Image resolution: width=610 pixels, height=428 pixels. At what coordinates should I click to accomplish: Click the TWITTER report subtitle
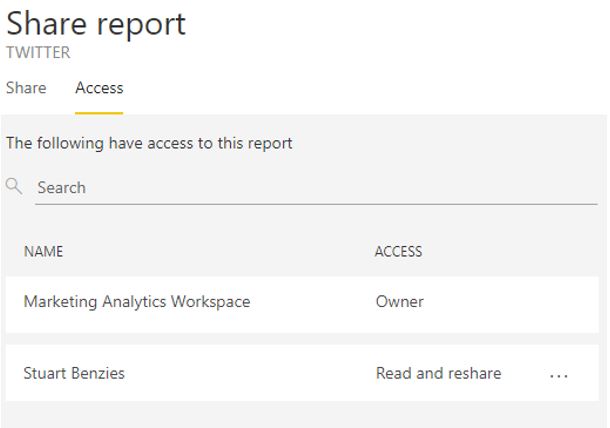[x=38, y=53]
